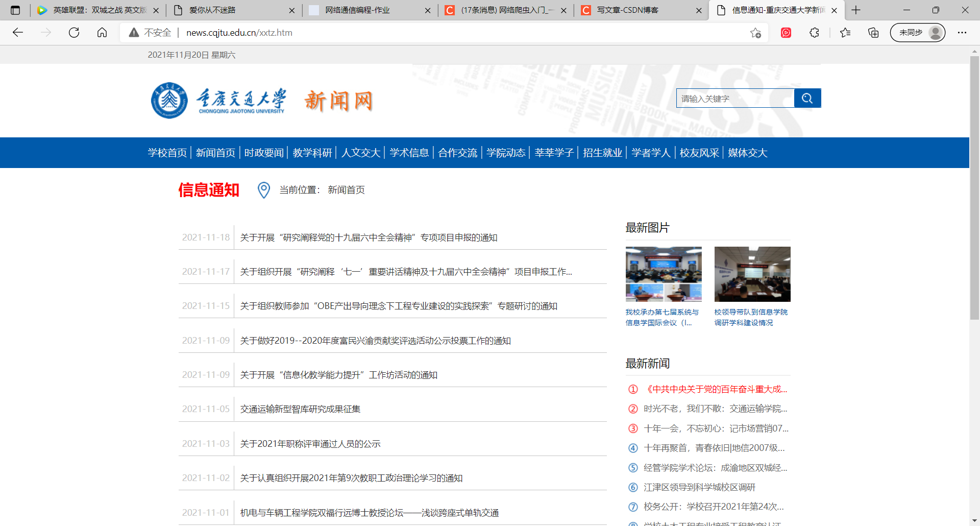
Task: Click the browser settings ellipsis menu
Action: 963,32
